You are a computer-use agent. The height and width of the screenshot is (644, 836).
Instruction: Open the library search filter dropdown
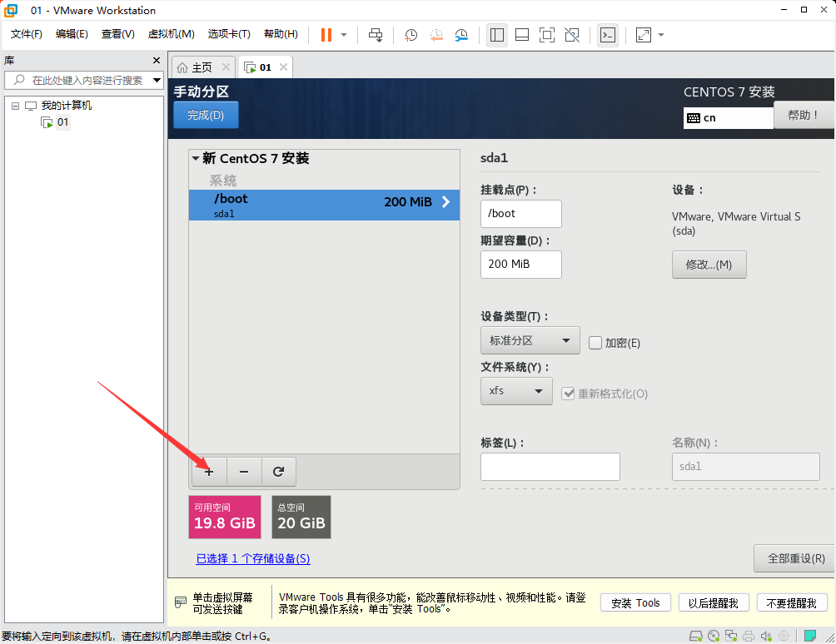(x=157, y=81)
